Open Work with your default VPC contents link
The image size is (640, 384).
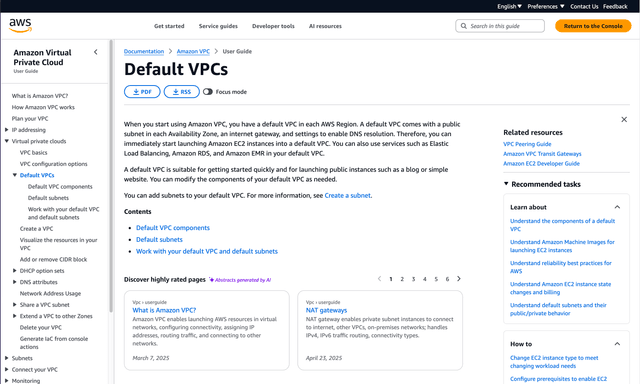tap(207, 251)
